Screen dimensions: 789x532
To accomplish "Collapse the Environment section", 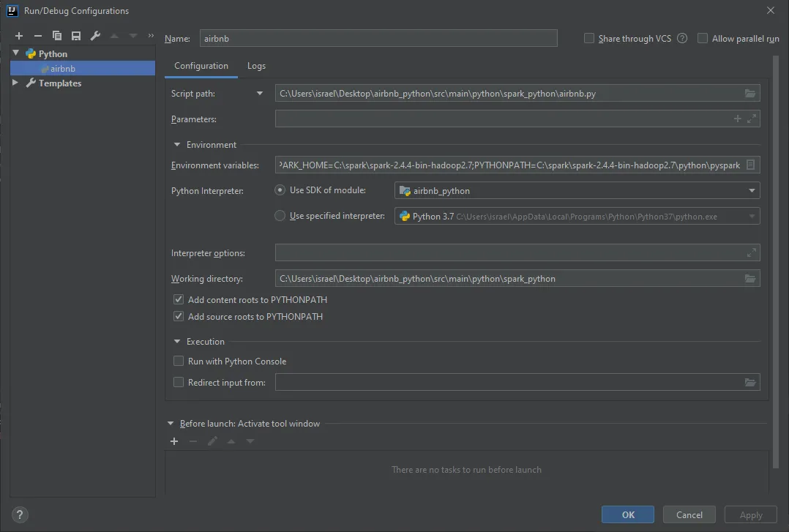I will tap(177, 145).
